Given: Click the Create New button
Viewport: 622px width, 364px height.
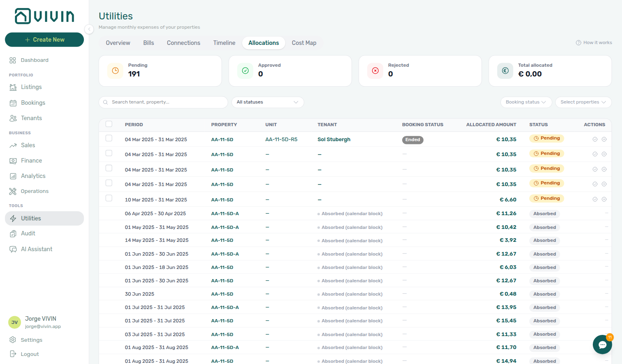Looking at the screenshot, I should click(x=44, y=40).
